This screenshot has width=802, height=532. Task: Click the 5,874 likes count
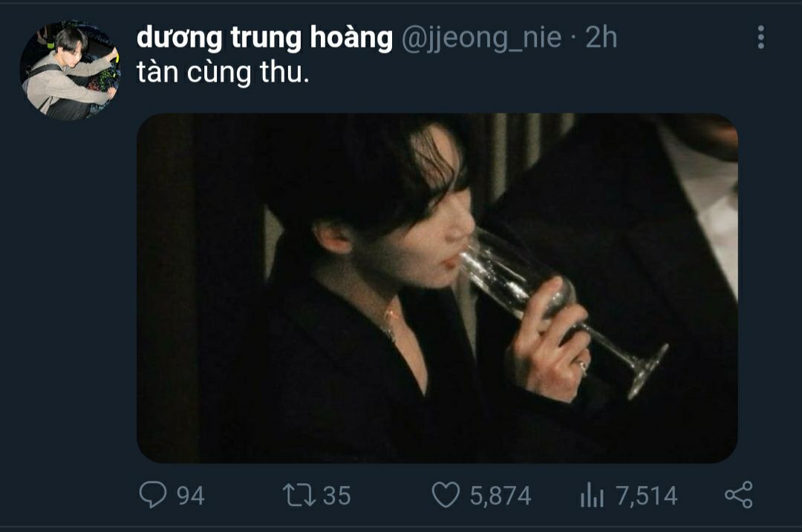coord(501,496)
